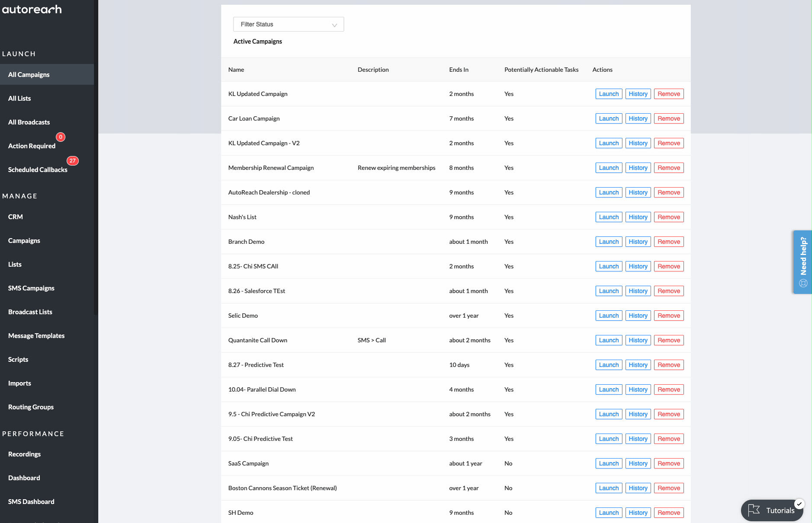Open the Need help? side tab
Viewport: 812px width, 523px height.
pyautogui.click(x=802, y=262)
